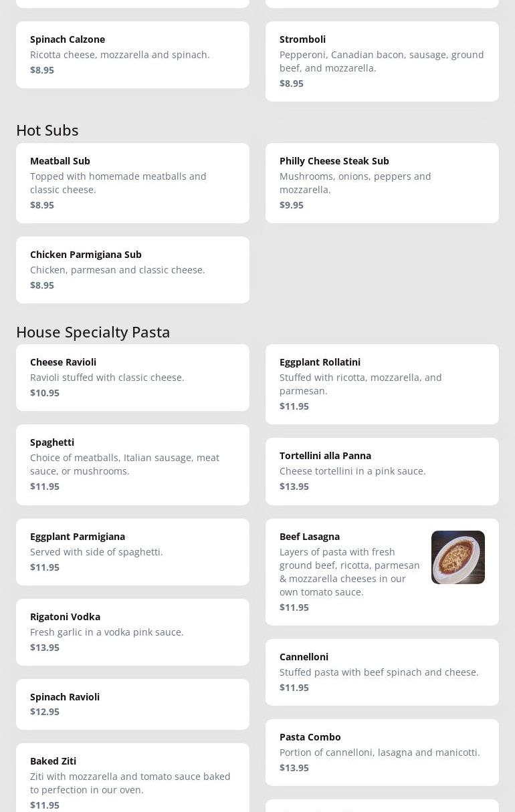The image size is (515, 812).
Task: Pick the Philly Cheese Steak Sub
Action: click(382, 183)
